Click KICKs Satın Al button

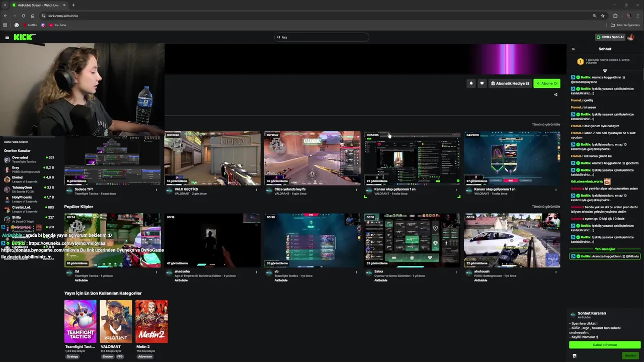point(610,37)
